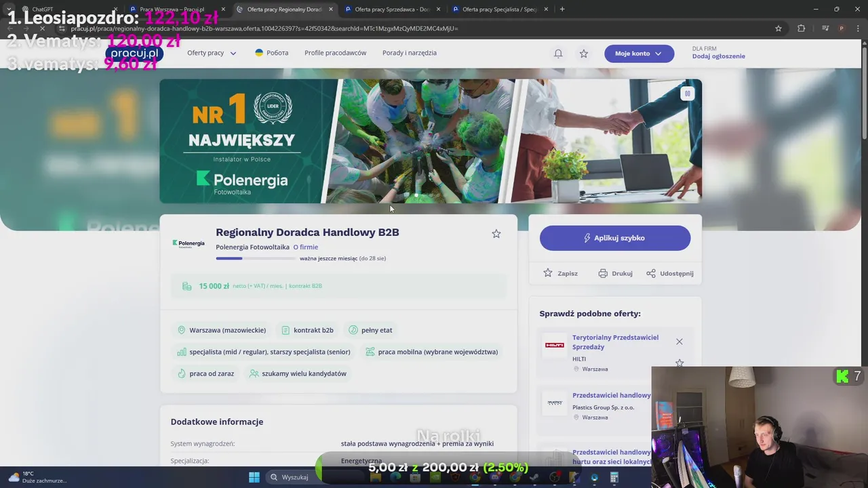The width and height of the screenshot is (868, 488).
Task: Switch to Oferta pracy Specjalista tab
Action: pyautogui.click(x=499, y=9)
